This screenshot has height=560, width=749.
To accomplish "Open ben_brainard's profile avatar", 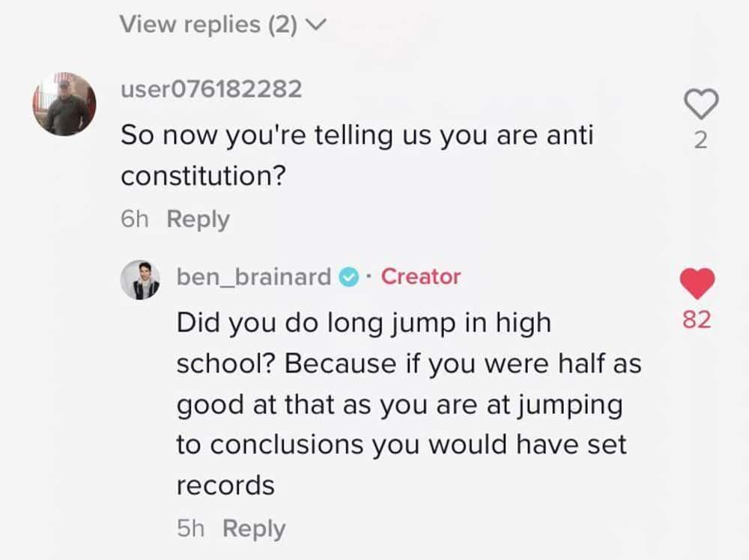I will coord(140,280).
